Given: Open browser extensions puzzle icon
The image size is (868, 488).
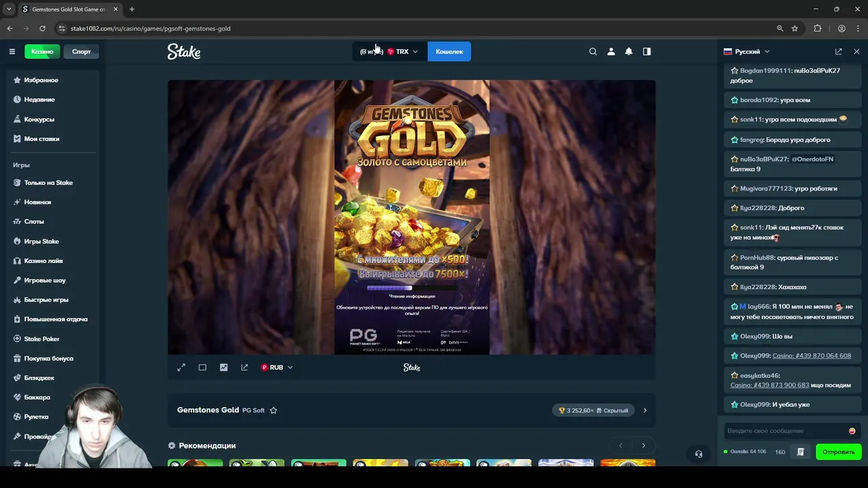Looking at the screenshot, I should pos(817,28).
